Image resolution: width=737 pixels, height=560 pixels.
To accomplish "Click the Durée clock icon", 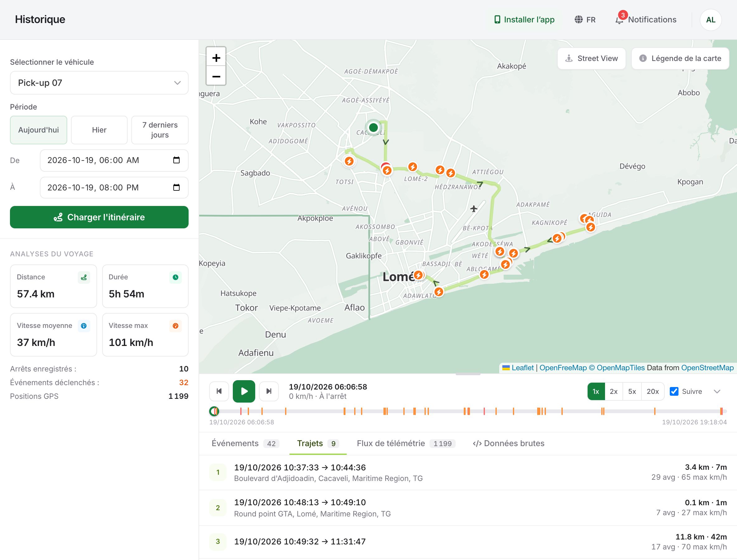I will (x=176, y=277).
